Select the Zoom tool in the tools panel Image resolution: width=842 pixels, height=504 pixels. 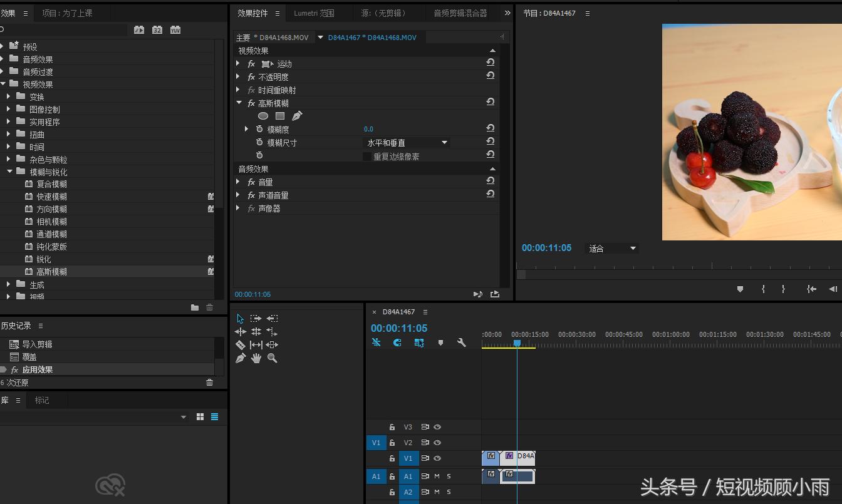(272, 357)
